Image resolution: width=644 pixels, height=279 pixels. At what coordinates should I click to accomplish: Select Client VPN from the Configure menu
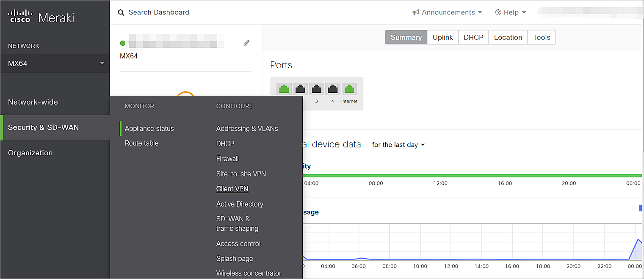232,188
